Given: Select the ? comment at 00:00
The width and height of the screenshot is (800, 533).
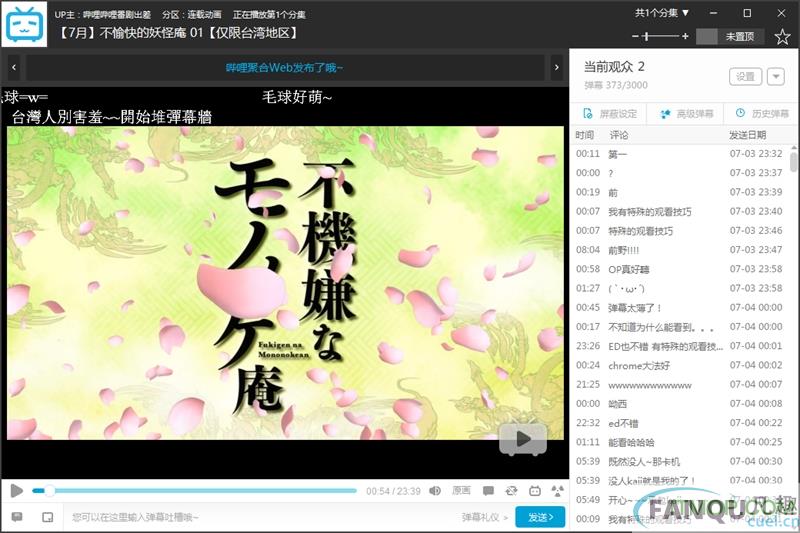Looking at the screenshot, I should point(681,173).
